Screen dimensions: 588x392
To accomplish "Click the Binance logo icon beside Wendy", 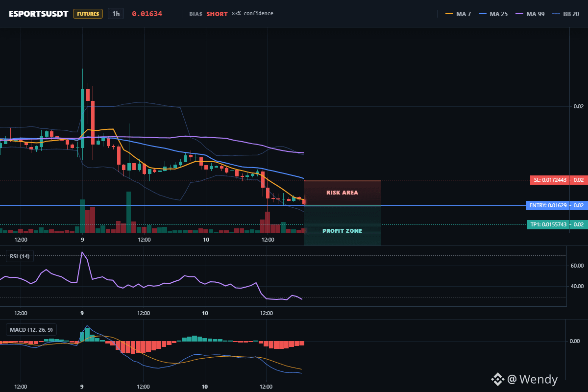I will point(498,379).
